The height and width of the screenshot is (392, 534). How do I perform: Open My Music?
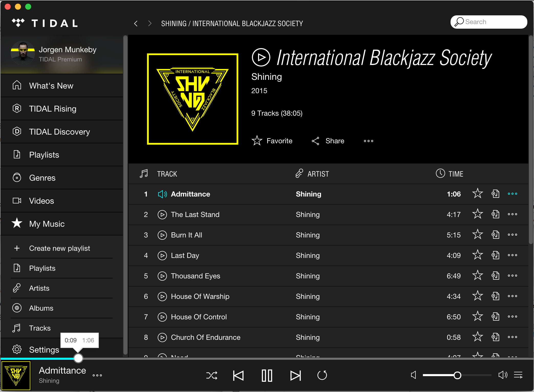click(62, 224)
